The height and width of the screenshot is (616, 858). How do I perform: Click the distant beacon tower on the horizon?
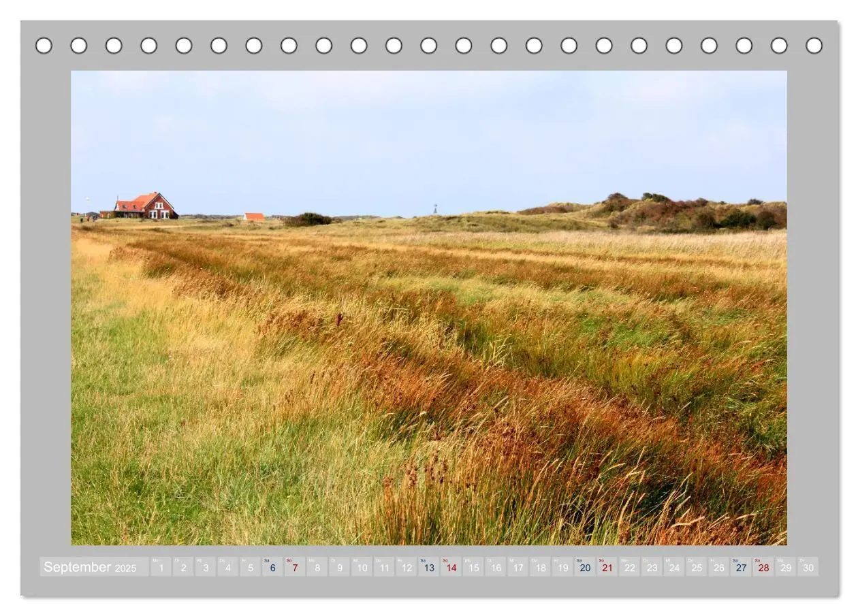[435, 209]
